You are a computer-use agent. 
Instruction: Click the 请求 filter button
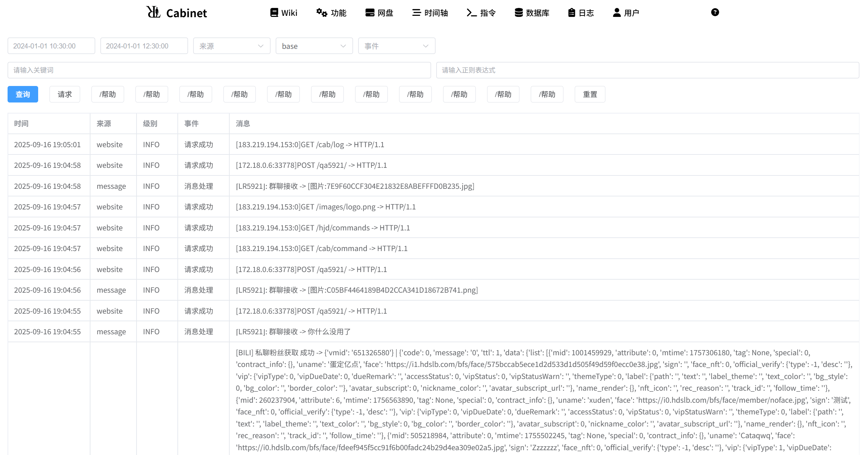click(x=65, y=94)
